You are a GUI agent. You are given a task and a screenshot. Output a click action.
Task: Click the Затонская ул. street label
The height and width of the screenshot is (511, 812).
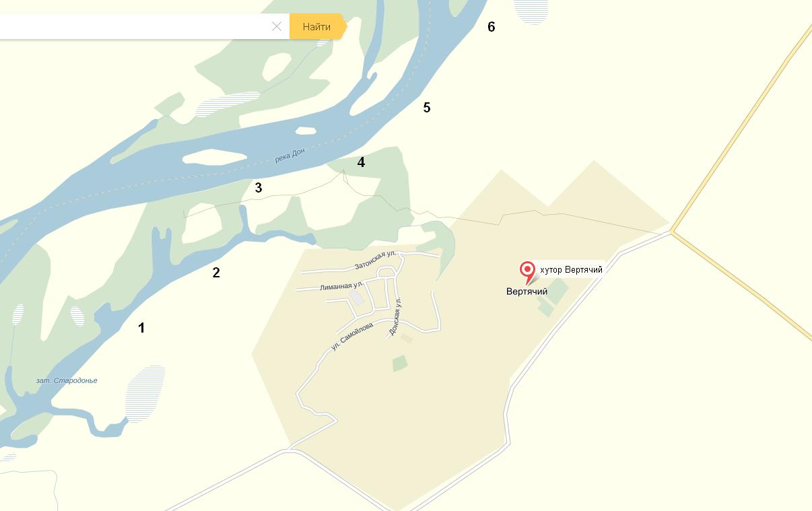coord(375,260)
